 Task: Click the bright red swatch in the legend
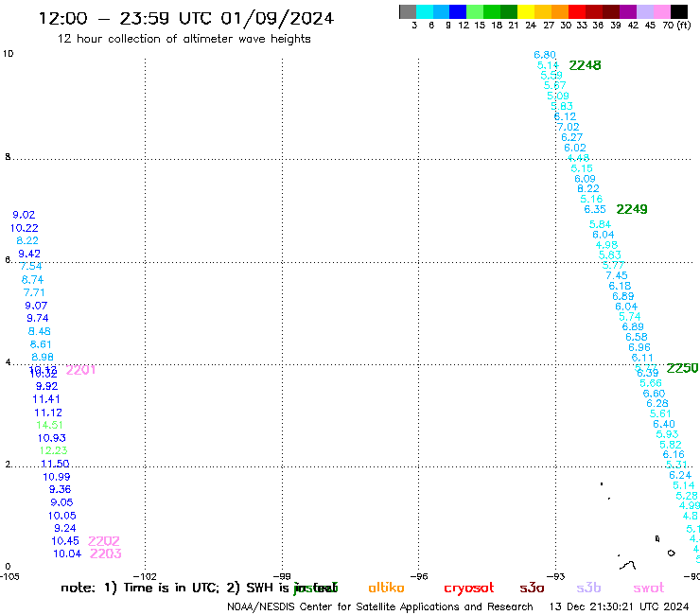point(577,11)
